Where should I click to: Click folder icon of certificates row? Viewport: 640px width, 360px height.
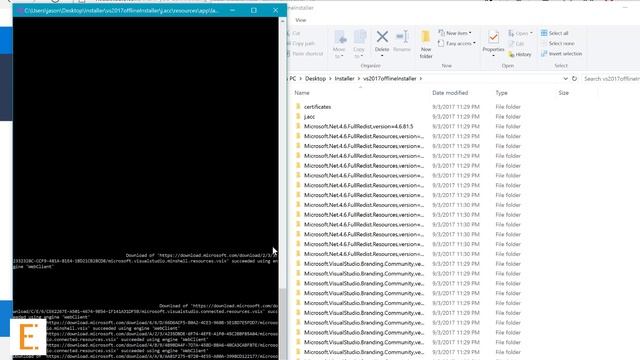click(298, 107)
